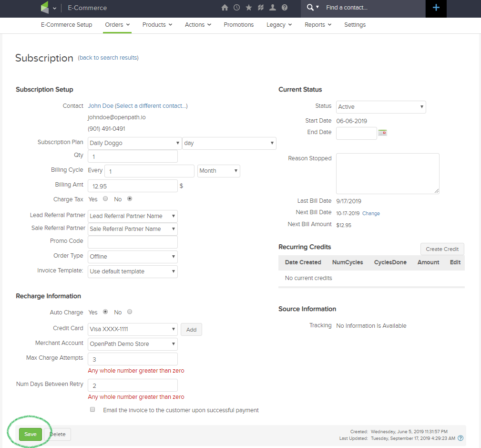This screenshot has width=481, height=448.
Task: Open the Status dropdown showing Active
Action: [381, 107]
